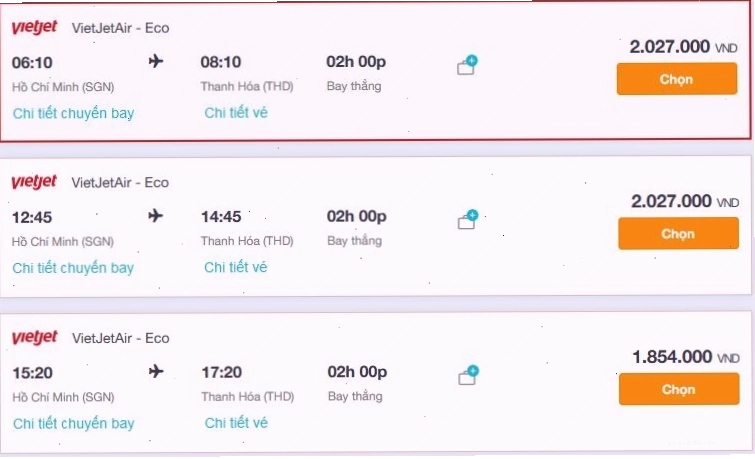
Task: Open Chi tiết chuyến bay for 06:10 flight
Action: [73, 113]
